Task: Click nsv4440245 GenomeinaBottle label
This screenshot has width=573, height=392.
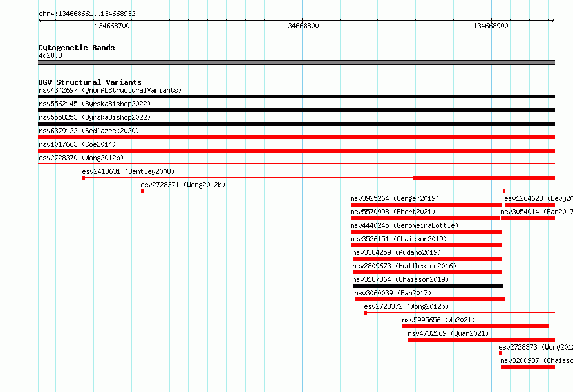Action: [x=404, y=225]
